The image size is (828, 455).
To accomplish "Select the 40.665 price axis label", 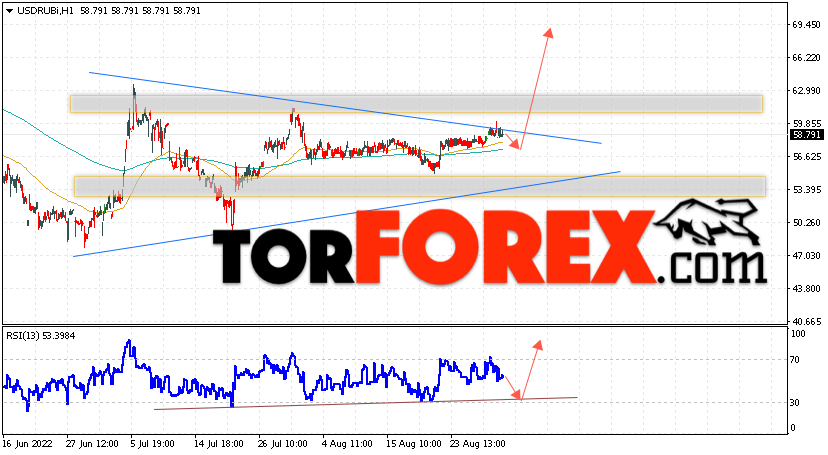I will 806,321.
